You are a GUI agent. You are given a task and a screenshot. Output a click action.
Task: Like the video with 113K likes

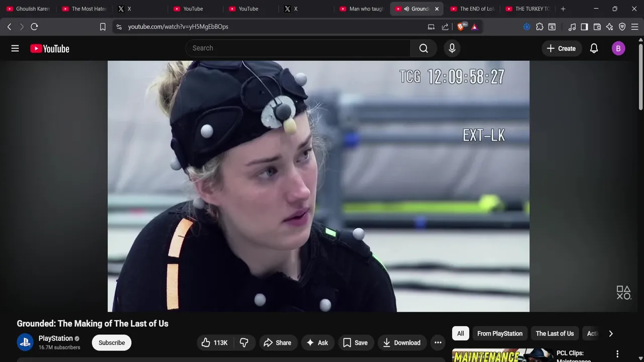coord(214,342)
